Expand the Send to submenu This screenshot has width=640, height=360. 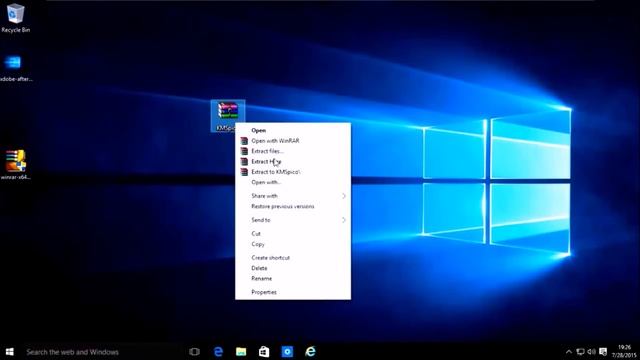click(x=293, y=220)
